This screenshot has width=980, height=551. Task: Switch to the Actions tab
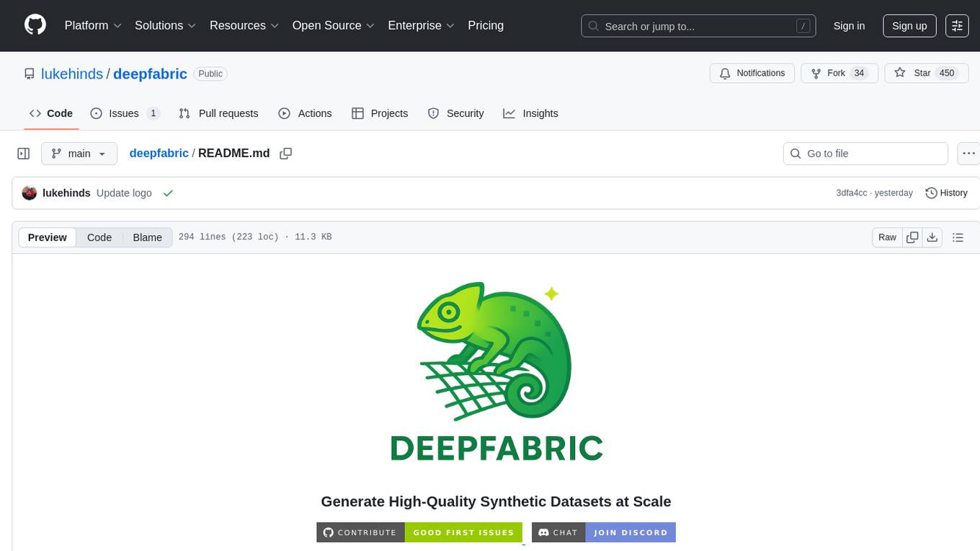(x=305, y=113)
